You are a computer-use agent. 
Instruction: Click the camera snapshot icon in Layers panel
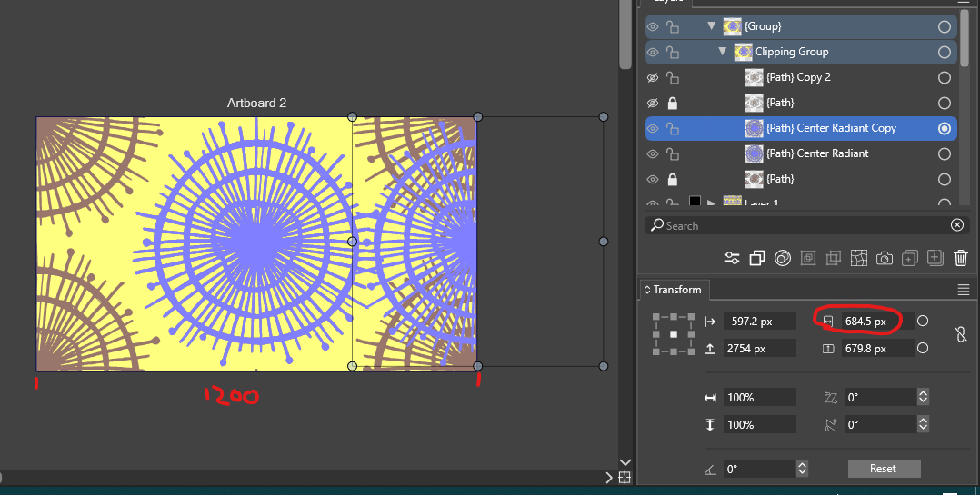(884, 259)
